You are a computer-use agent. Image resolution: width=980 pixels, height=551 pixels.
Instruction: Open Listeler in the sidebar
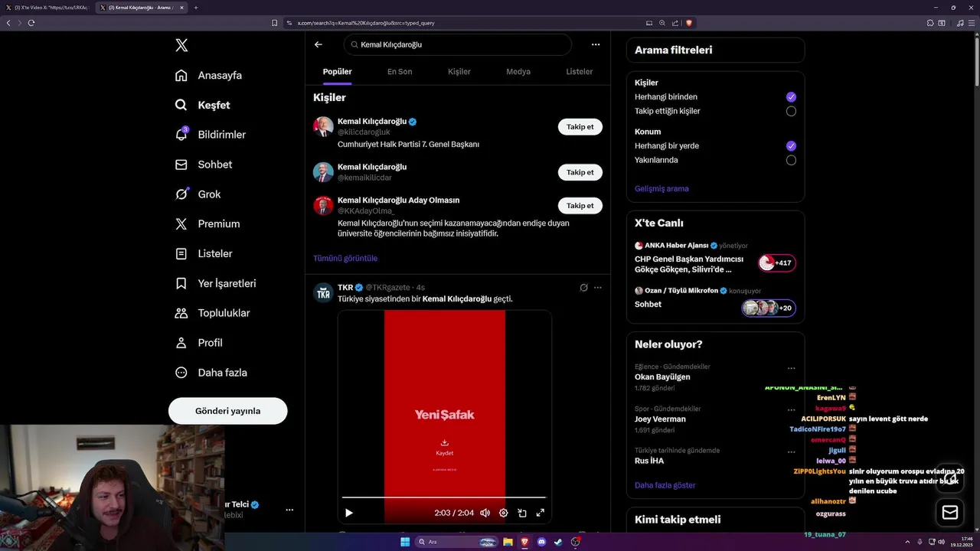pos(203,253)
